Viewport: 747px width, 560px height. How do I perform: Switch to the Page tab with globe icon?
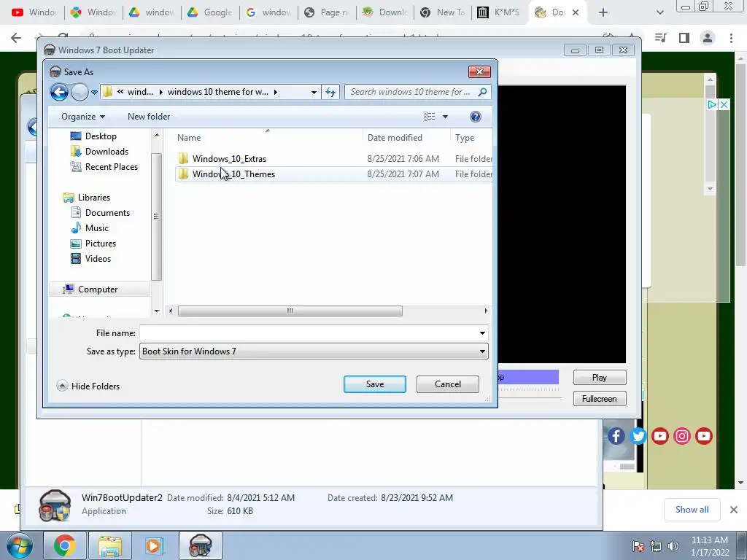[326, 12]
